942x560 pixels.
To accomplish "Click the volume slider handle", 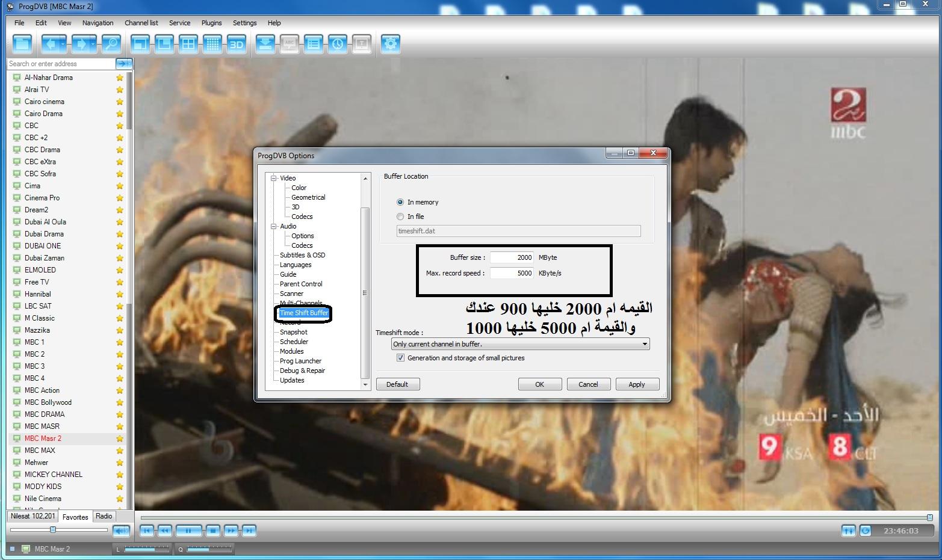I will (x=53, y=530).
